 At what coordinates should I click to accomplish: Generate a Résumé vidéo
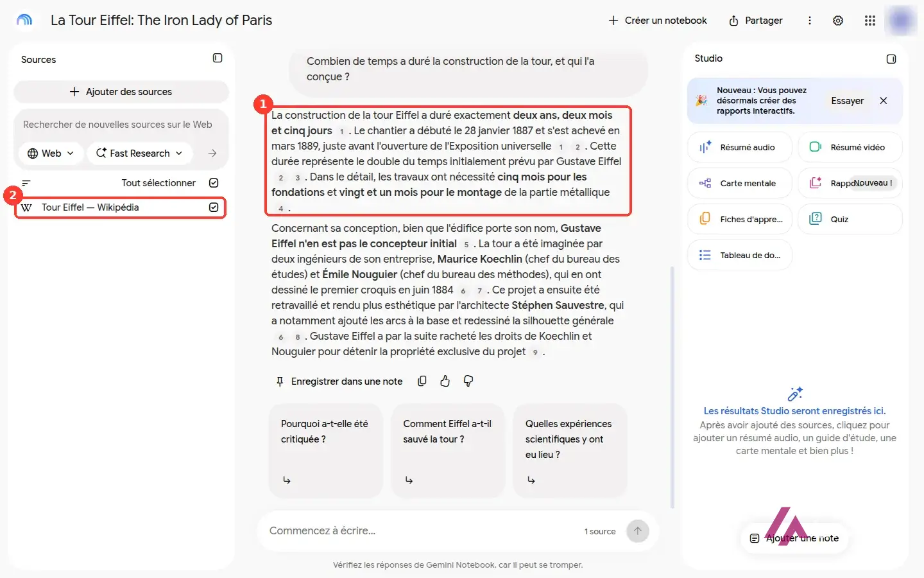pos(850,147)
